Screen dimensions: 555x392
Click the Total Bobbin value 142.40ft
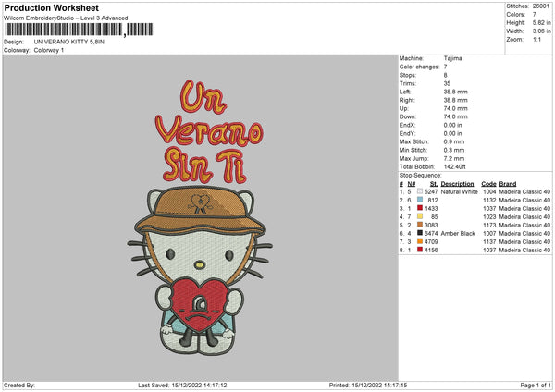pos(455,166)
